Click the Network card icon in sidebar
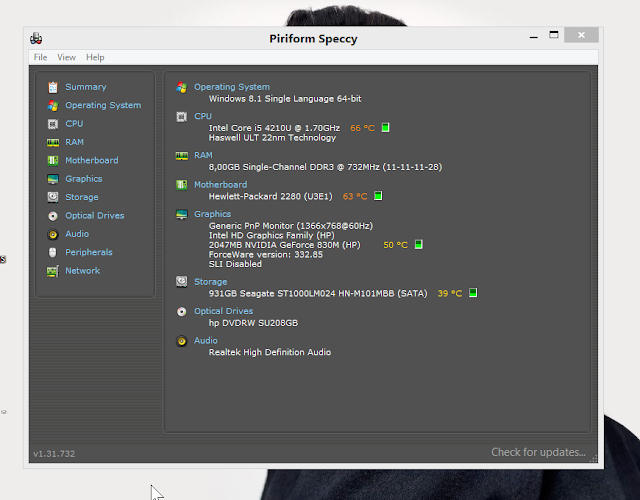 coord(53,271)
